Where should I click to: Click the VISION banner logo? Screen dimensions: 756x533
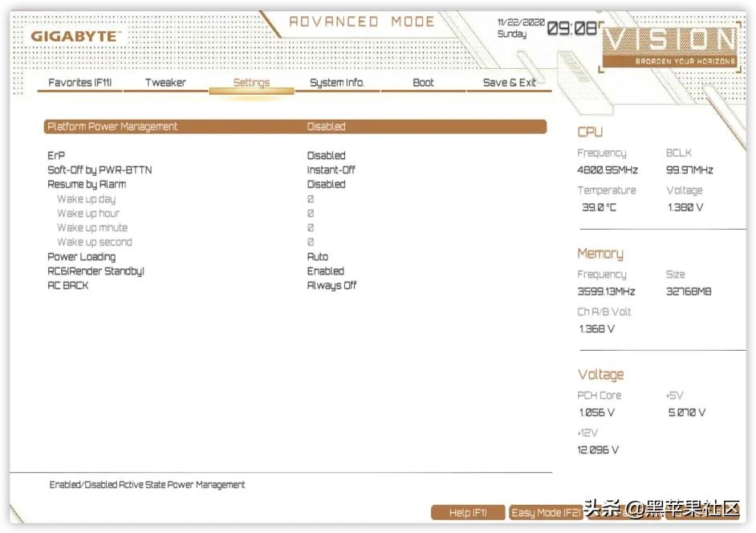pos(671,46)
